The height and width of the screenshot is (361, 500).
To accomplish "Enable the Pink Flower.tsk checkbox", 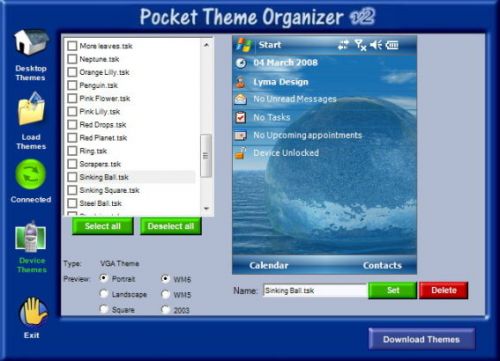I will click(72, 98).
